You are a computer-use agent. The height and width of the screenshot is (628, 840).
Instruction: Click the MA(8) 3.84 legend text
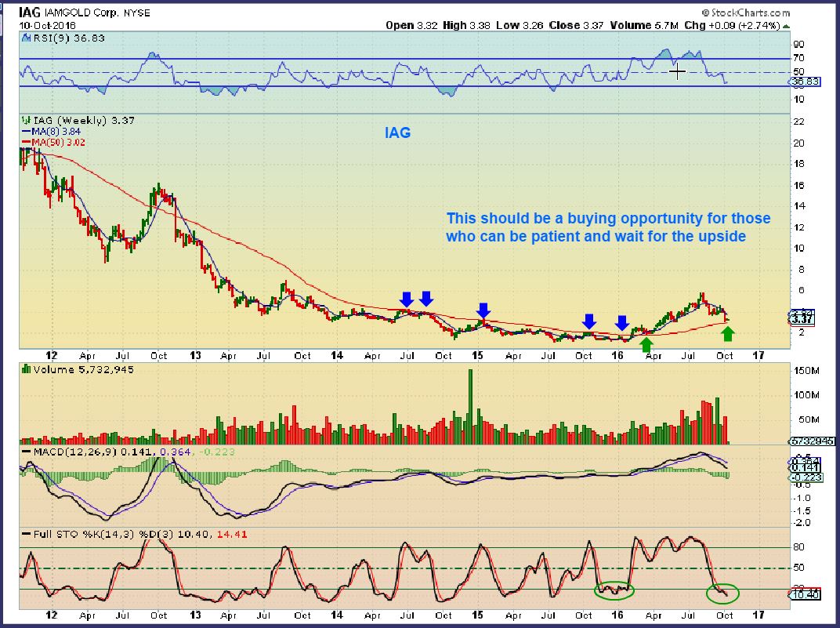[56, 132]
